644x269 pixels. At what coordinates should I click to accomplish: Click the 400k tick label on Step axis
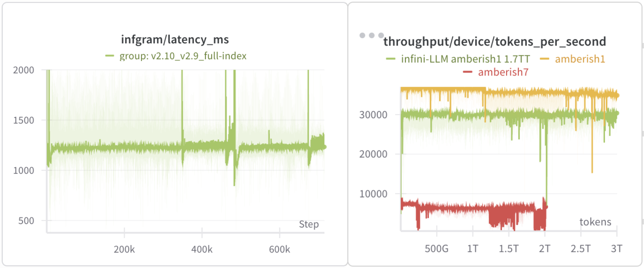pos(202,249)
